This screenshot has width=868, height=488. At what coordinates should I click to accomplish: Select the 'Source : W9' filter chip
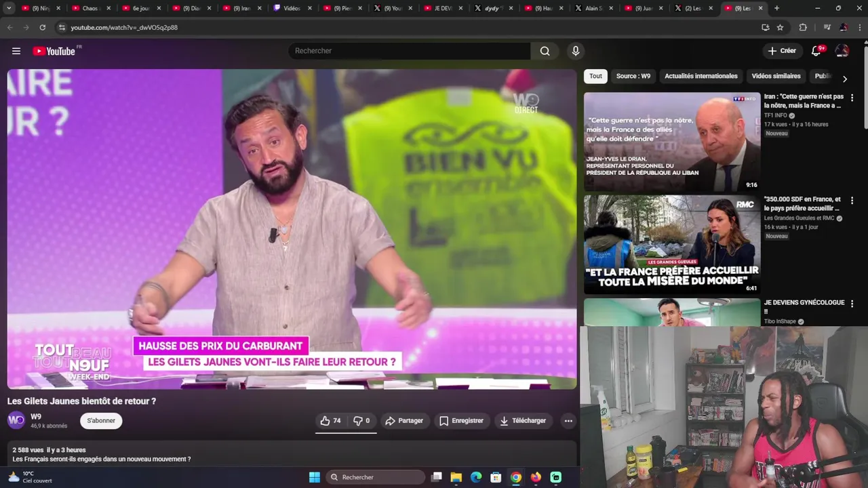(x=633, y=76)
